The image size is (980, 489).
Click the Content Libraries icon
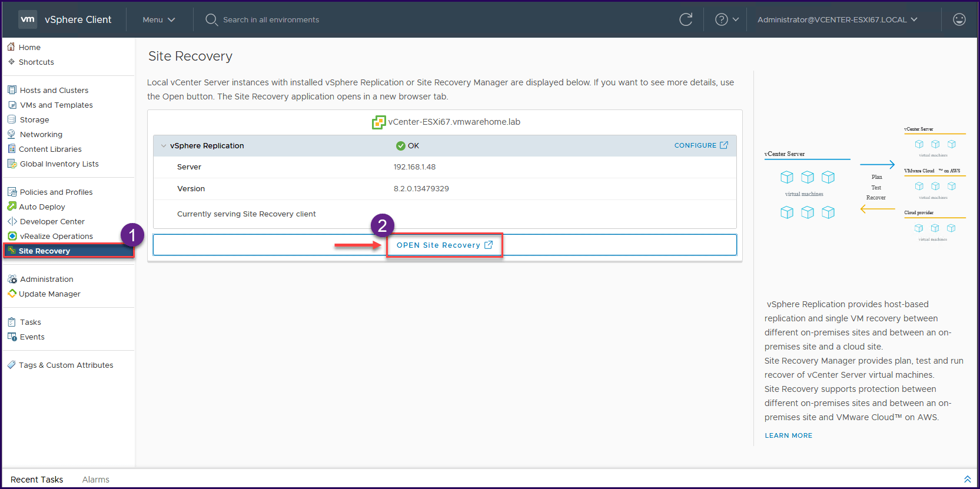(x=12, y=149)
